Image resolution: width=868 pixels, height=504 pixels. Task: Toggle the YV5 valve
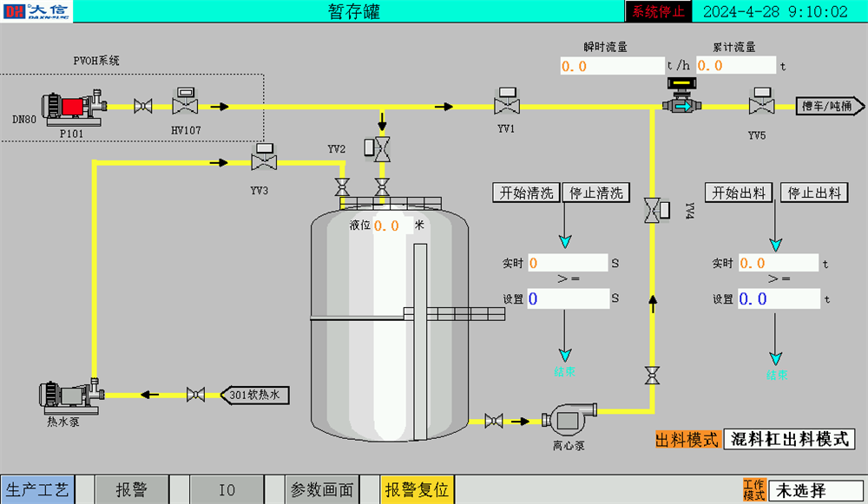[762, 101]
